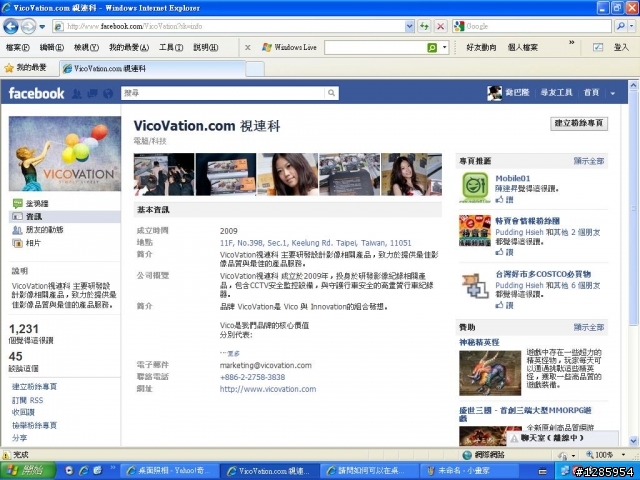Click 訂閱 RSS in left sidebar
The height and width of the screenshot is (480, 640).
27,400
